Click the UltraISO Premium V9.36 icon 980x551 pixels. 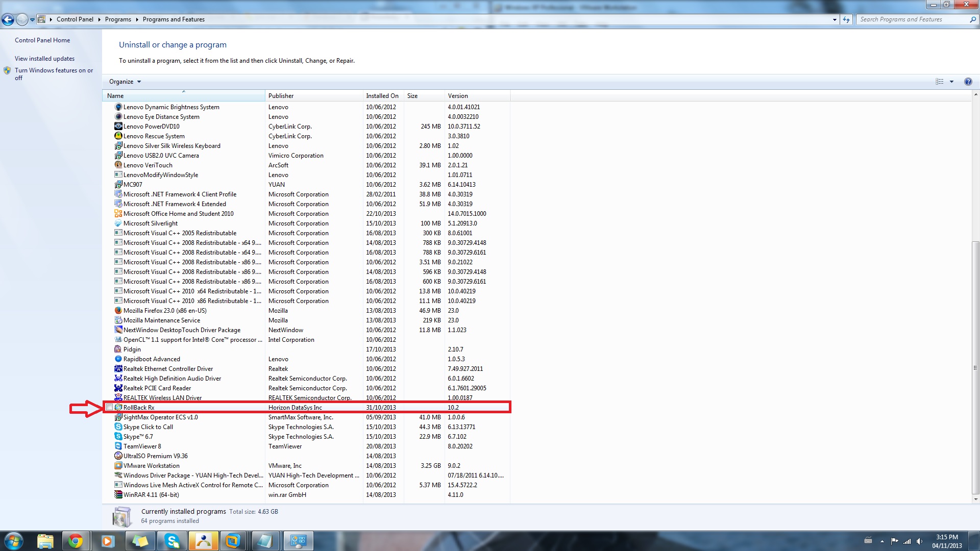(x=118, y=456)
